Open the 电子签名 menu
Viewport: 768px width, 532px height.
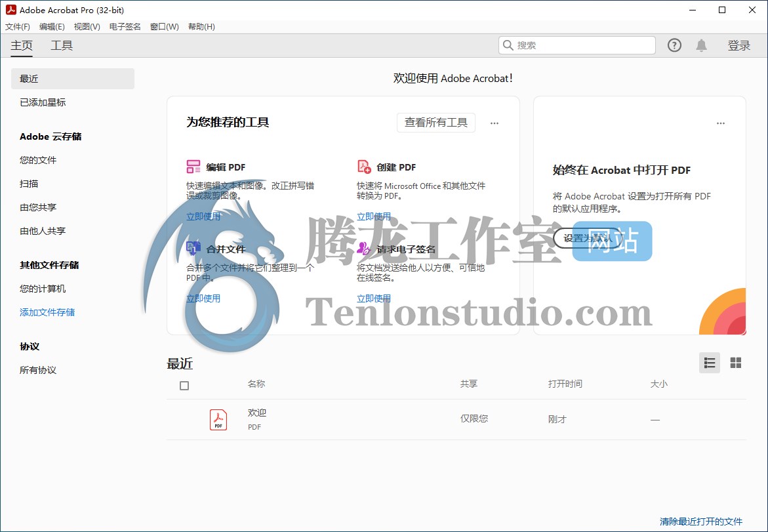click(125, 26)
